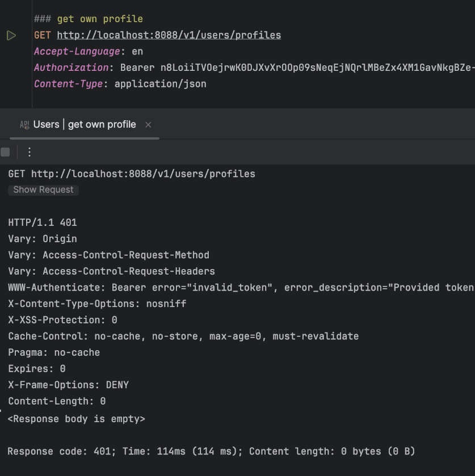Click the 'X-XSS-Protection: 0' line
The image size is (475, 476).
pos(62,321)
